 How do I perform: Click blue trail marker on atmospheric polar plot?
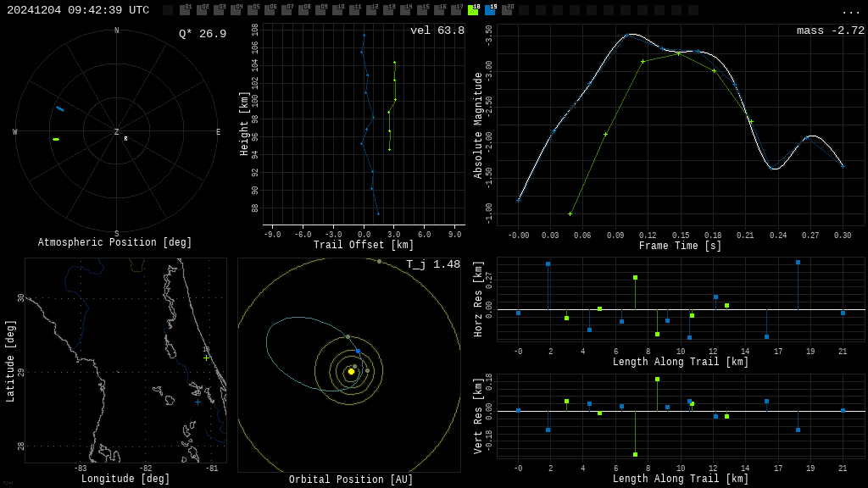click(x=60, y=109)
